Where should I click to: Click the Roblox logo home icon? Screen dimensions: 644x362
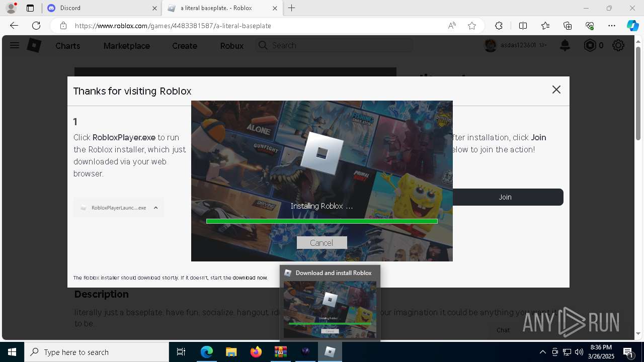(x=34, y=45)
